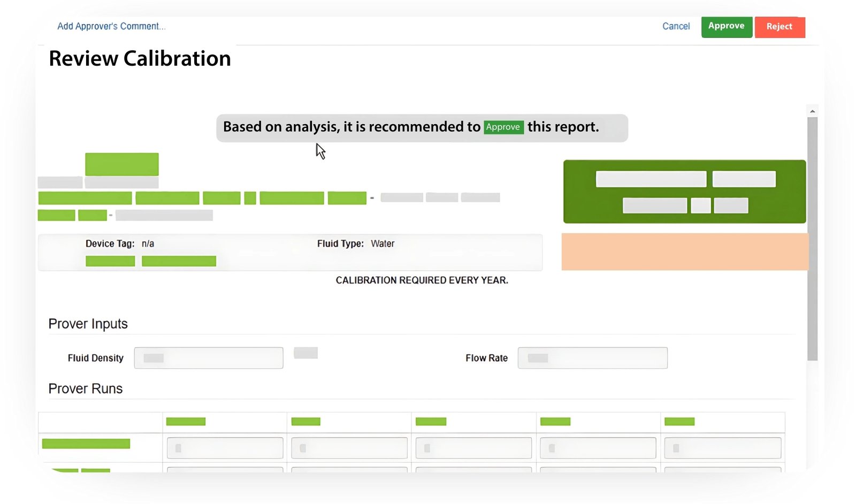The image size is (856, 504).
Task: Click the Prover Runs section heading
Action: tap(86, 389)
